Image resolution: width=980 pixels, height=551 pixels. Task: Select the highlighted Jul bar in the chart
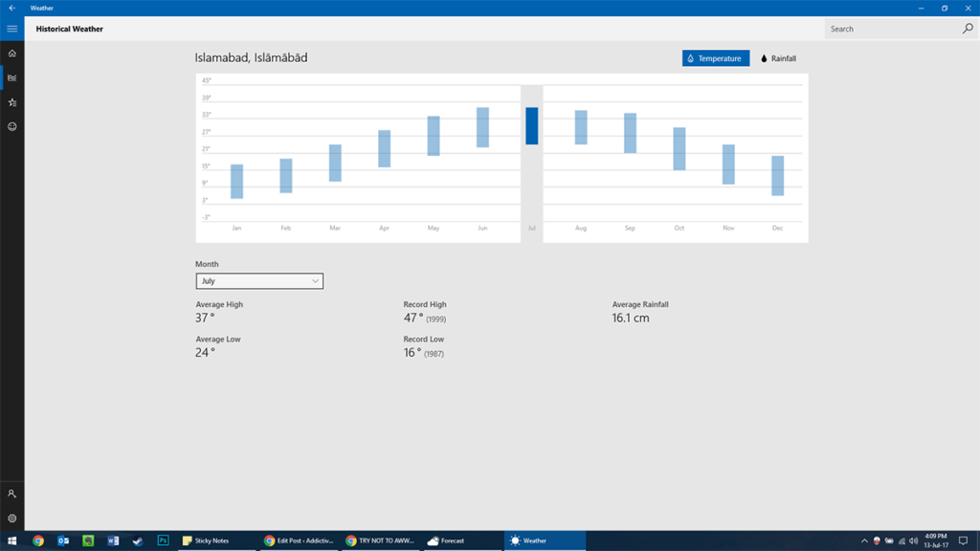tap(530, 124)
